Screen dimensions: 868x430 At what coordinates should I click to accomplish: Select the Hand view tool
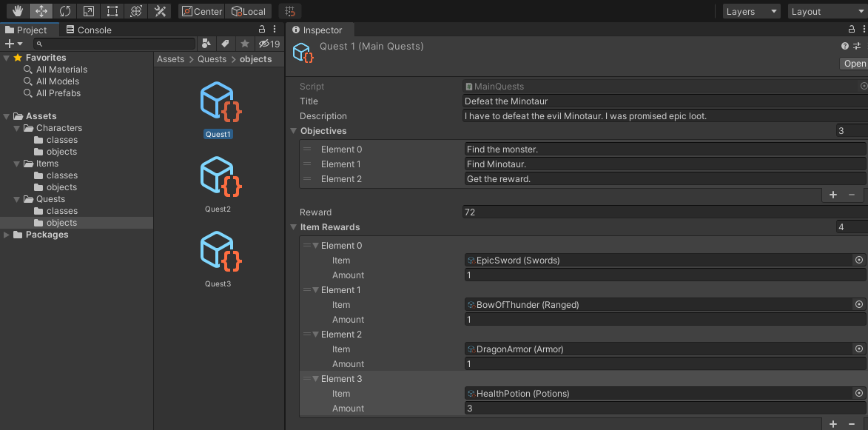[18, 11]
